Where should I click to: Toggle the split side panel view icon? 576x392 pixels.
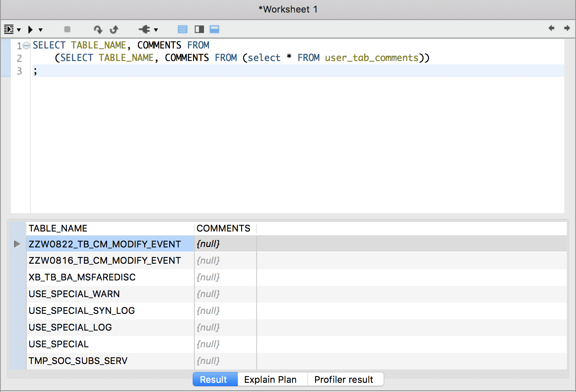click(x=199, y=29)
